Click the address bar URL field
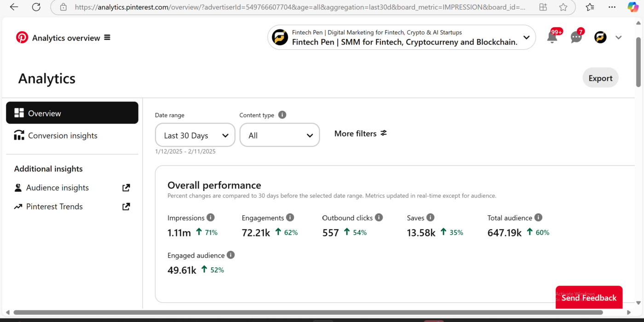Screen dimensions: 644x322 [x=300, y=7]
